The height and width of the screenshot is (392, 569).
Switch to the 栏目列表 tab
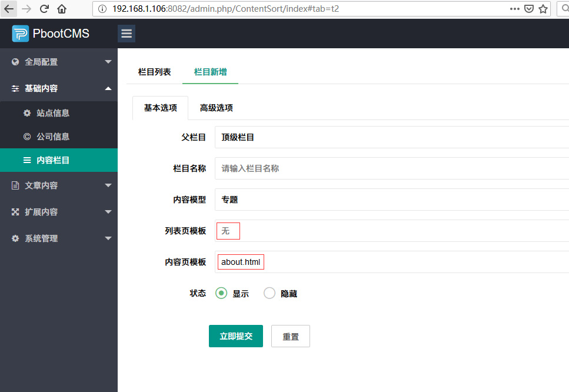pos(154,72)
